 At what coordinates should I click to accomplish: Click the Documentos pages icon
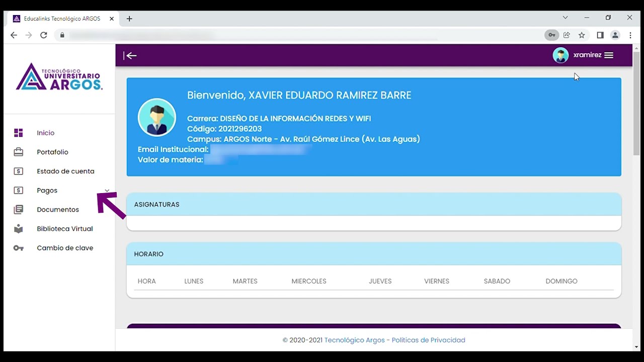19,210
